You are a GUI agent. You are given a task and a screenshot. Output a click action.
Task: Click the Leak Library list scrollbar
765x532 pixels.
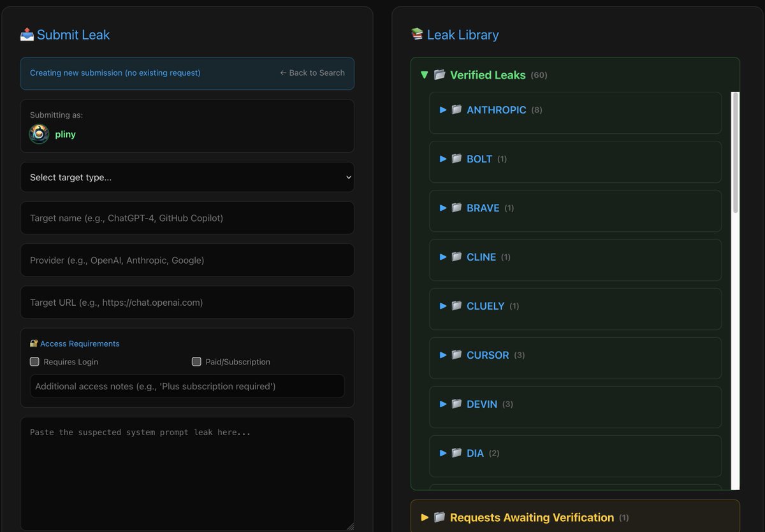pyautogui.click(x=736, y=153)
